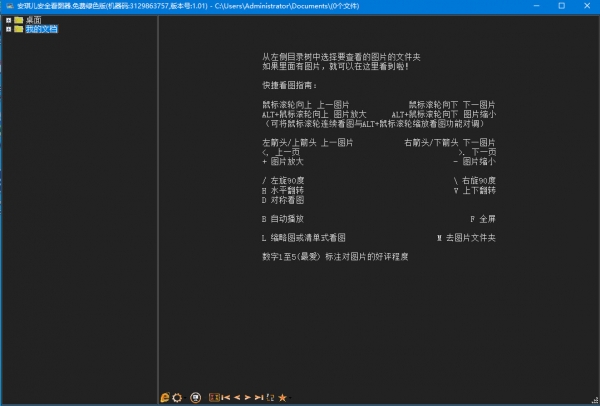Click the '数字1至5(最爱)' rating line
This screenshot has width=600, height=406.
335,257
